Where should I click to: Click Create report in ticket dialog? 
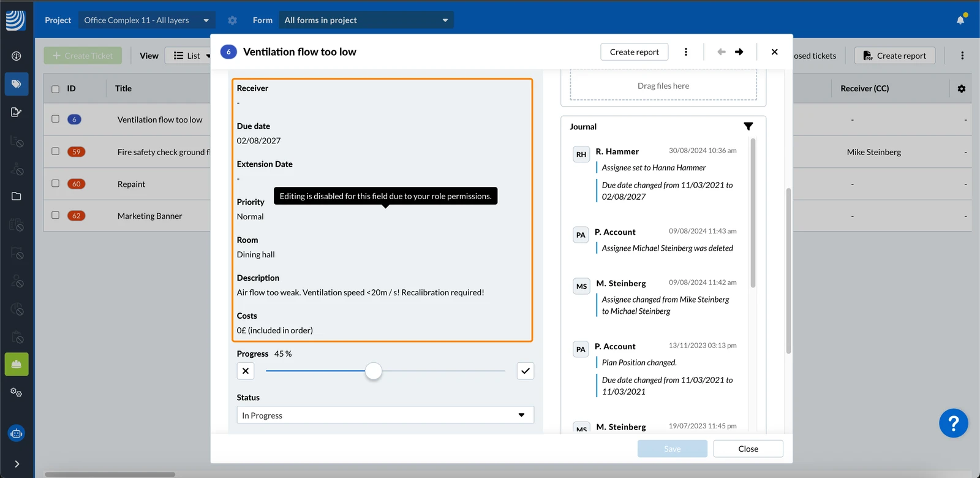pos(634,52)
